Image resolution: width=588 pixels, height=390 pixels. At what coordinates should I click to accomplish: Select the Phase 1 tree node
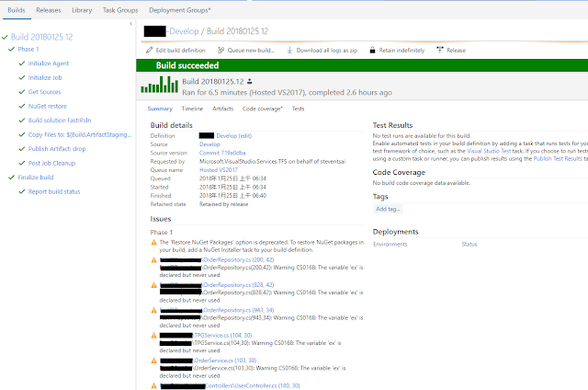(28, 49)
